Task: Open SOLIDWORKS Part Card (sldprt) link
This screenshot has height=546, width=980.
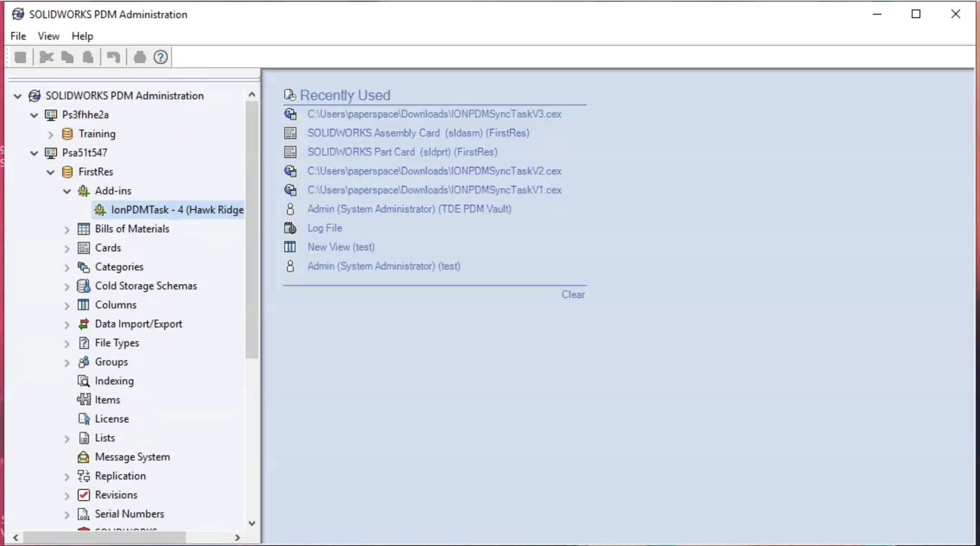Action: click(402, 152)
